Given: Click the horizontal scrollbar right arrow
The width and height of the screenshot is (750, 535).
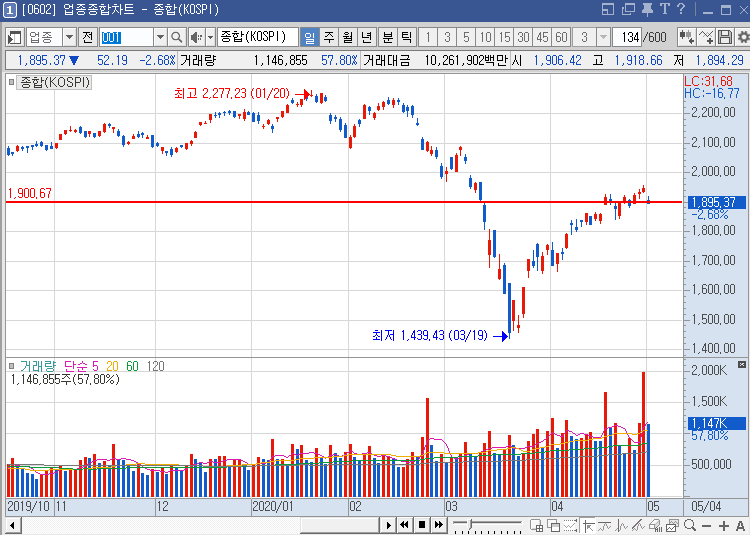Looking at the screenshot, I should (389, 525).
